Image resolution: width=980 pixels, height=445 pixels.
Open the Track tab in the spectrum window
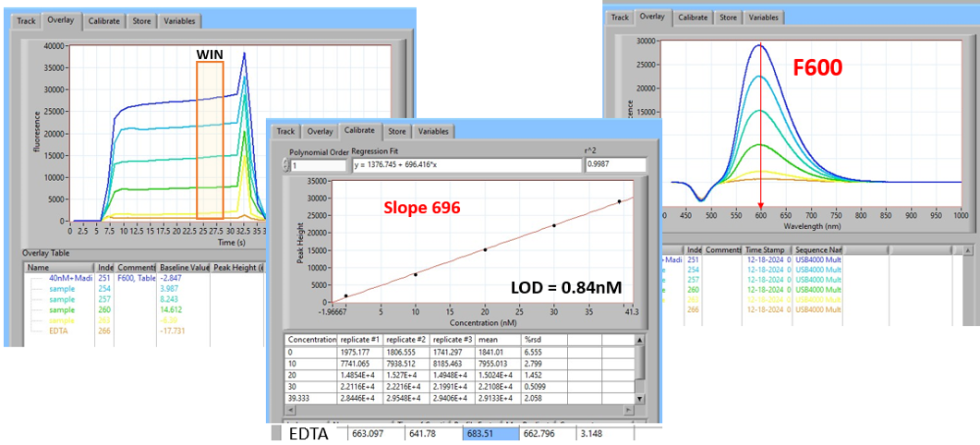(620, 17)
